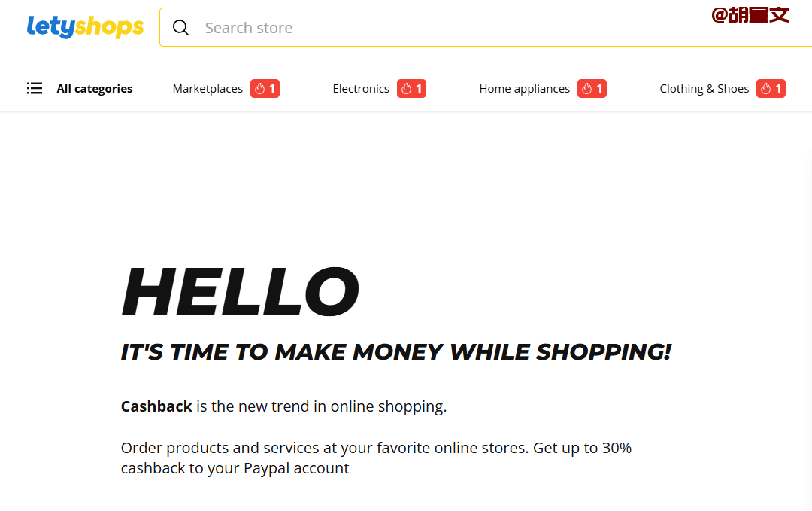Click the "It's time to make money" subtitle
812x511 pixels.
pos(395,351)
